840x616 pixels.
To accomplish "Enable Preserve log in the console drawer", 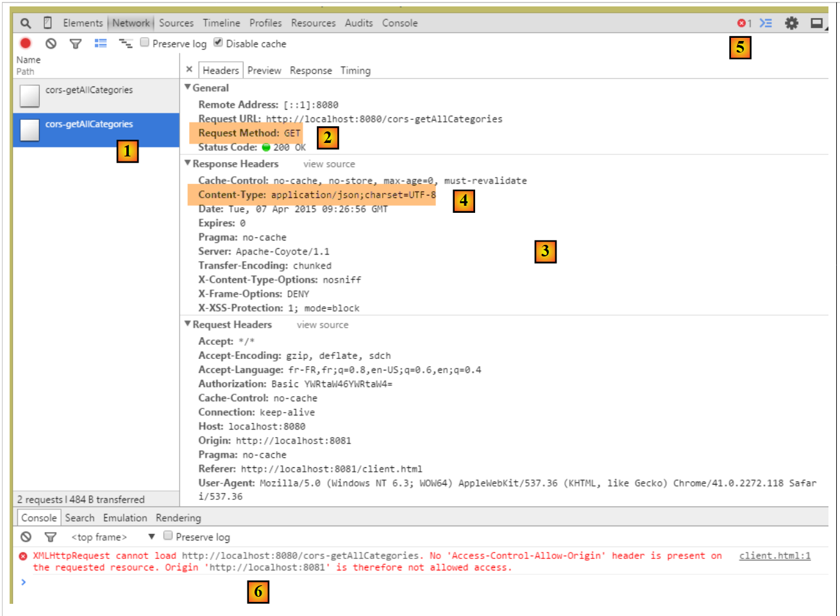I will click(x=168, y=536).
